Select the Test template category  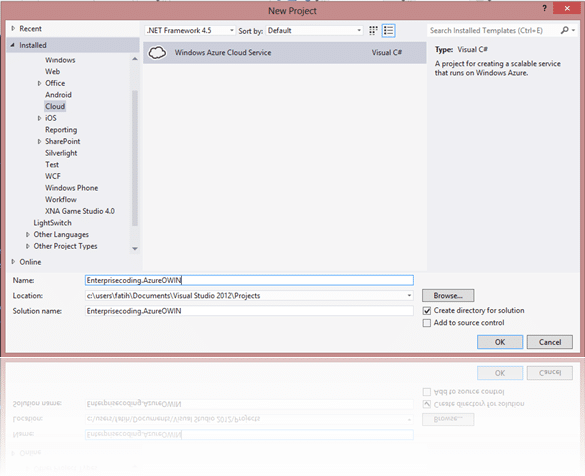52,165
